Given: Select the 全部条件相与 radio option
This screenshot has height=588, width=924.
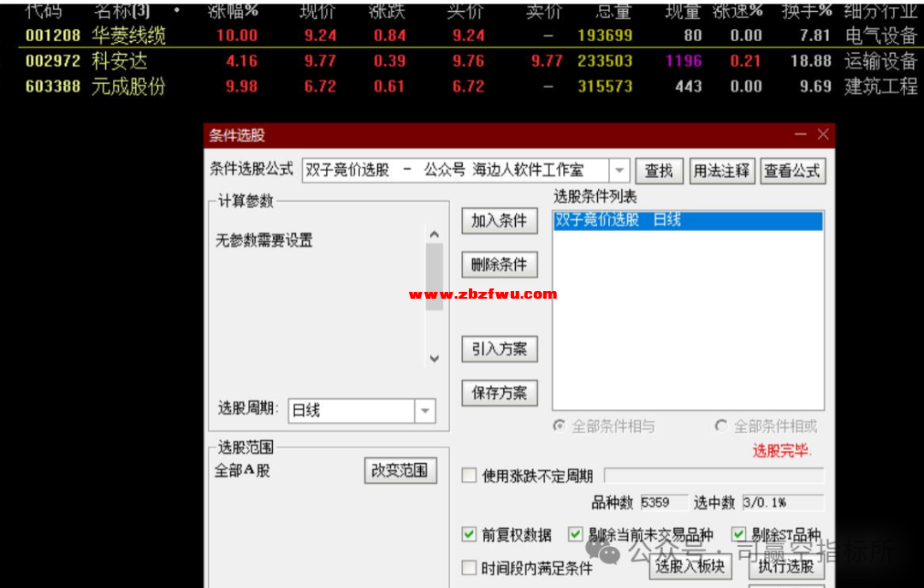Looking at the screenshot, I should click(x=560, y=426).
